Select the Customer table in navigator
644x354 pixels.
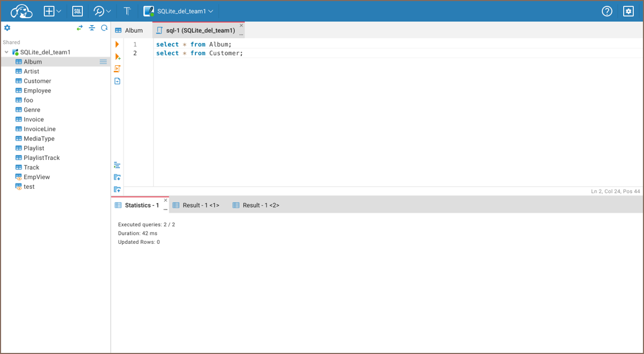[37, 81]
